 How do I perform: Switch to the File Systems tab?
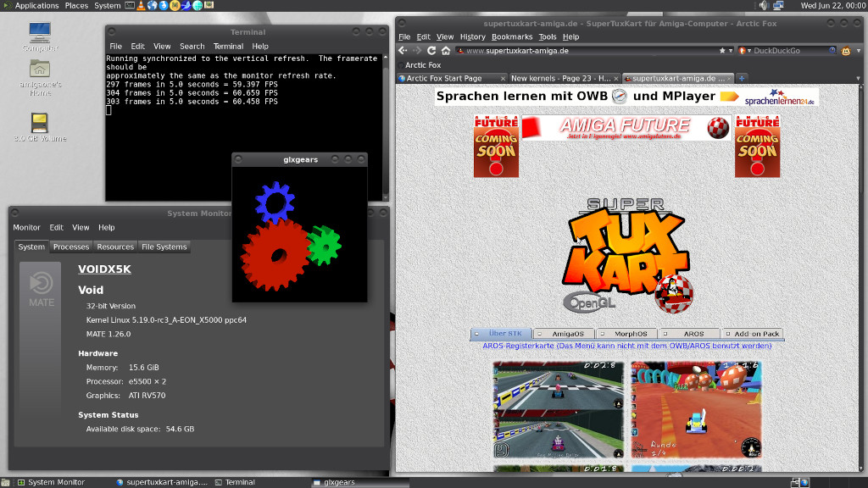coord(164,247)
